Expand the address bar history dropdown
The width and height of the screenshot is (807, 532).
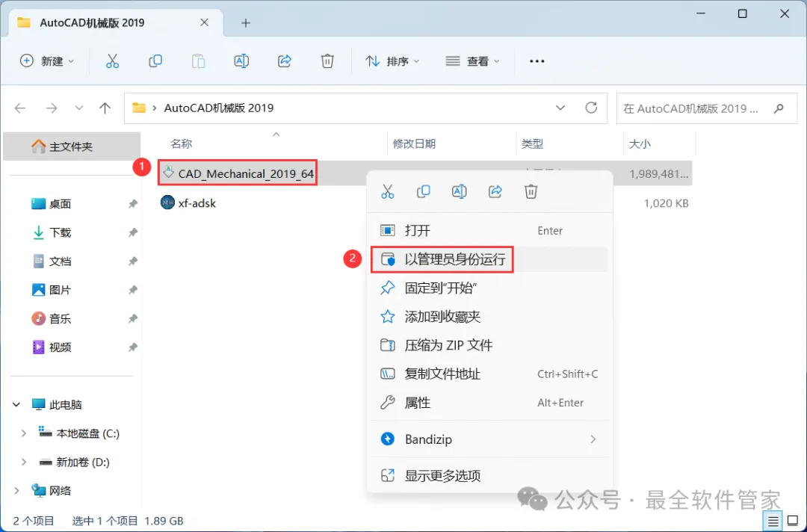pyautogui.click(x=560, y=108)
